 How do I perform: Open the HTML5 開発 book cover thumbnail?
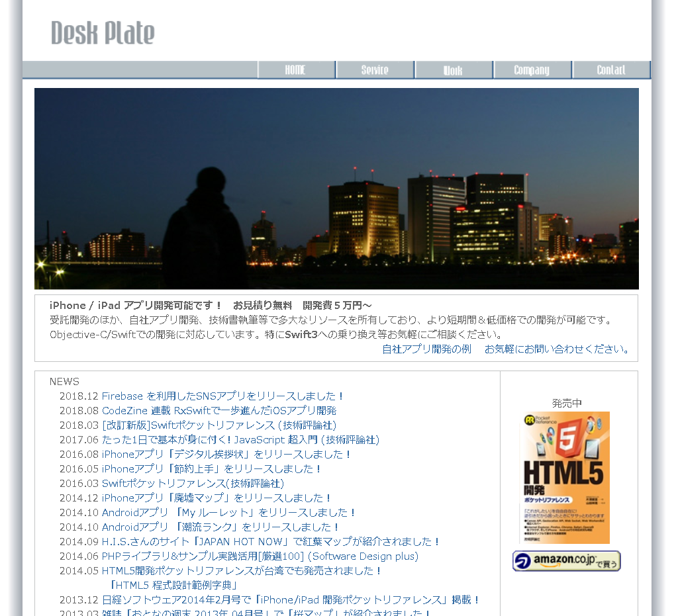[x=566, y=478]
